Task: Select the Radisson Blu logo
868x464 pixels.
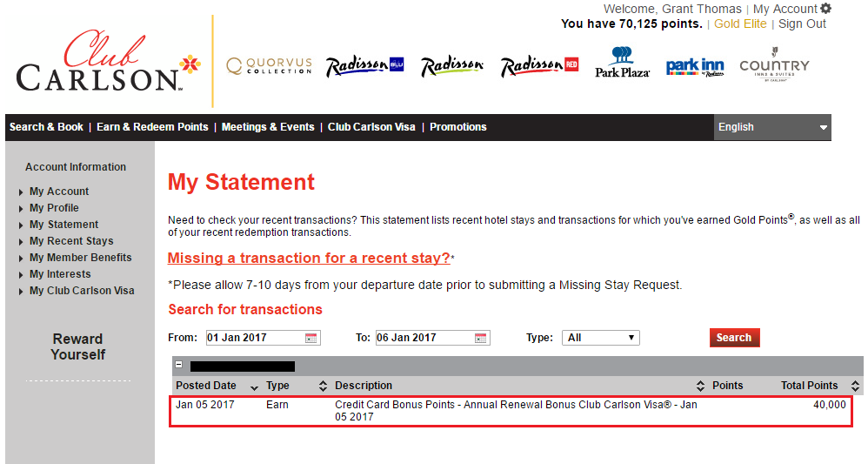Action: [364, 66]
